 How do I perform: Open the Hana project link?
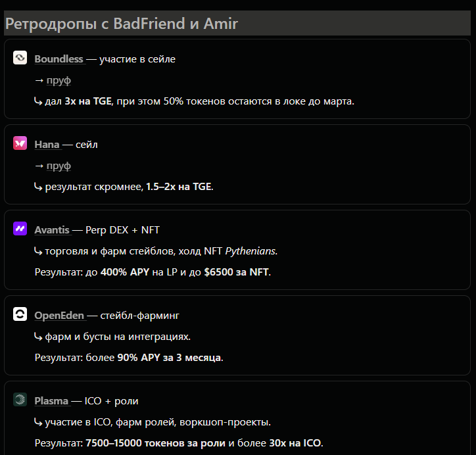[47, 144]
